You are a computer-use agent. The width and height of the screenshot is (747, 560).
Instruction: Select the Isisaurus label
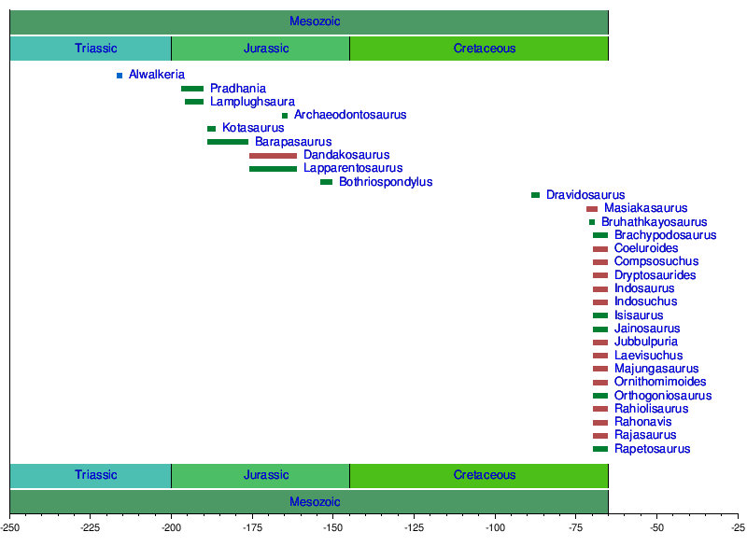[x=639, y=315]
